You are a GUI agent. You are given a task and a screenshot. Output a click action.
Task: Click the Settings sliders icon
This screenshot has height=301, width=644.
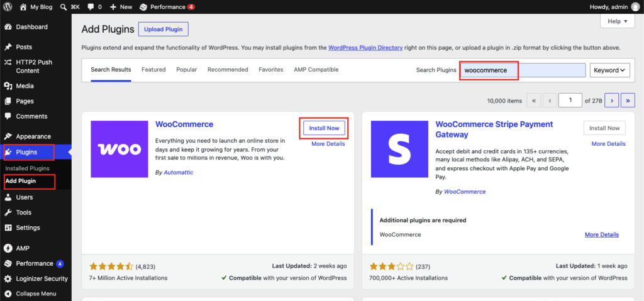8,227
